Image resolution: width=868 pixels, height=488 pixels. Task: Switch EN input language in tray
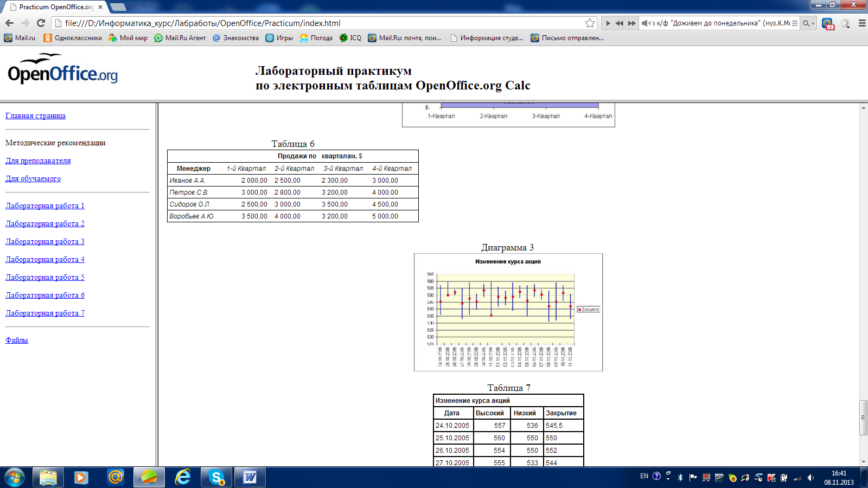(644, 476)
